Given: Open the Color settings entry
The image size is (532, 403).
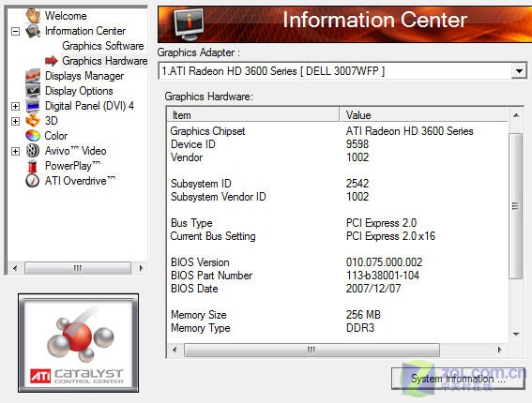Looking at the screenshot, I should click(x=56, y=136).
